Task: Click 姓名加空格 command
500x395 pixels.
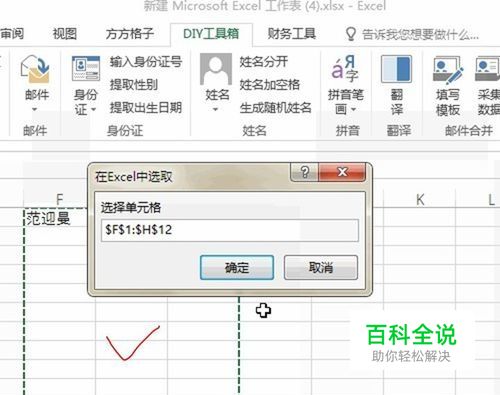Action: [x=270, y=85]
